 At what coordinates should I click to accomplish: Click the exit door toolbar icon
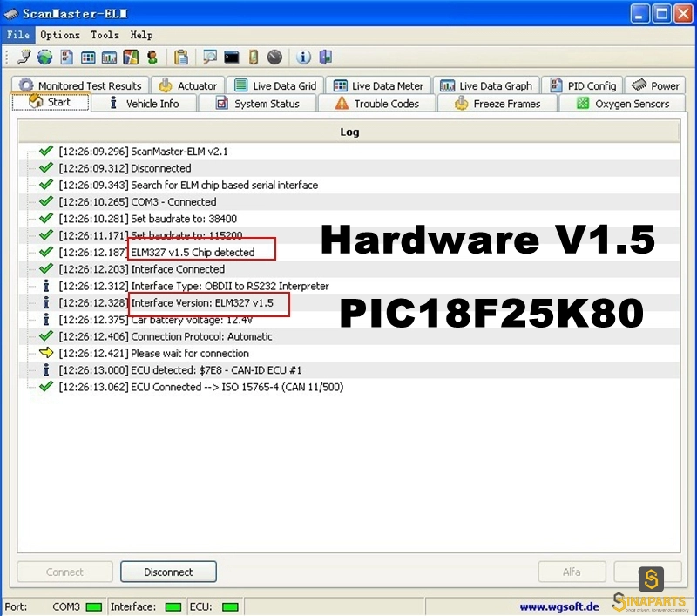pos(326,57)
